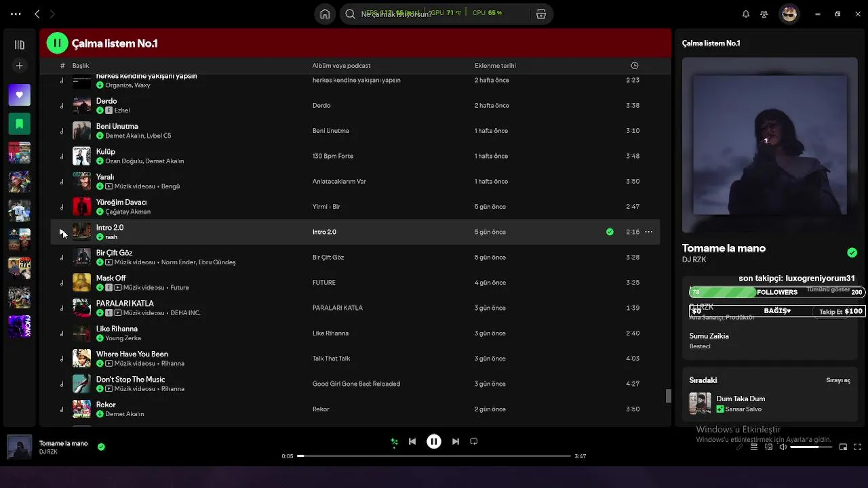Screen dimensions: 868x488
Task: Toggle saved checkmark in now playing panel
Action: point(852,253)
